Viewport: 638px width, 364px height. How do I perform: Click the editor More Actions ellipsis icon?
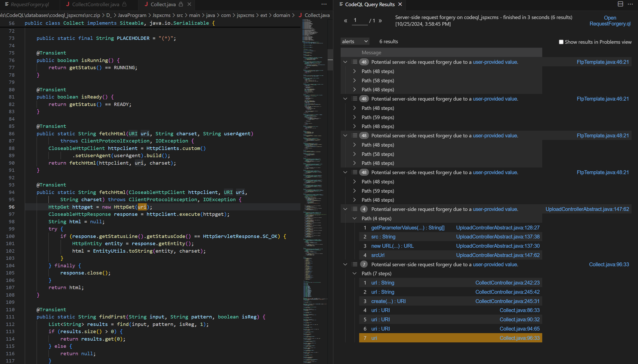click(x=324, y=4)
